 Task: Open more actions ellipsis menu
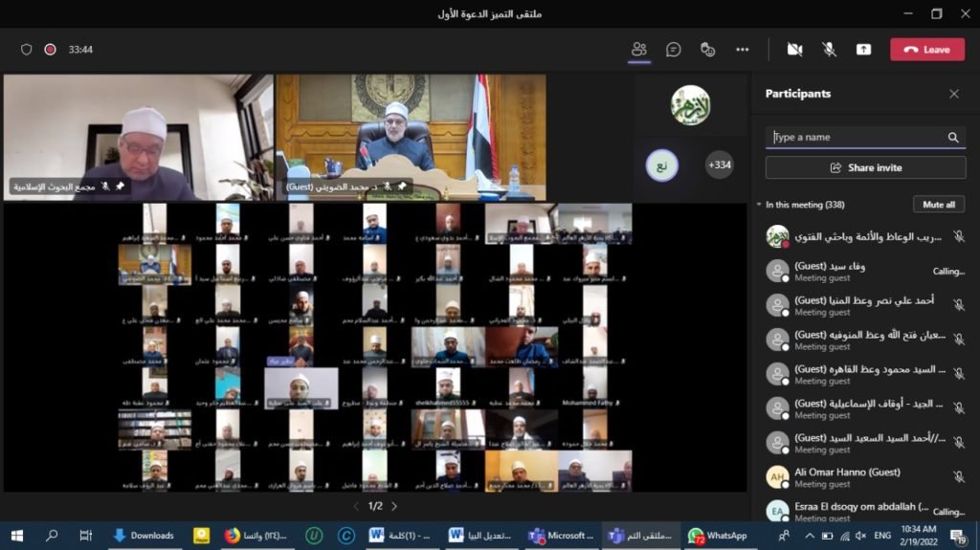(743, 50)
